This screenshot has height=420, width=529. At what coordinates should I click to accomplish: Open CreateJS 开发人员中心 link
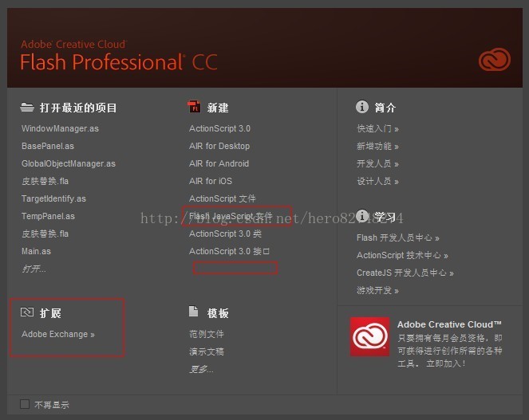pyautogui.click(x=405, y=273)
